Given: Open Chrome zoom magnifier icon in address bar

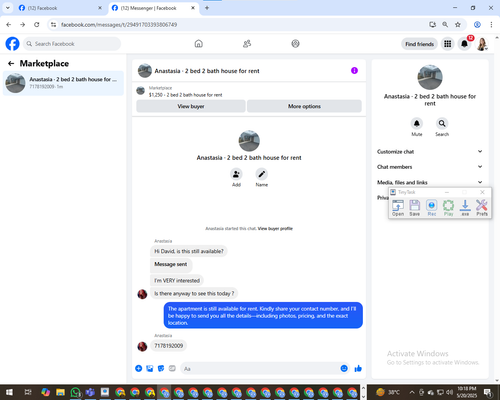Looking at the screenshot, I should [445, 25].
